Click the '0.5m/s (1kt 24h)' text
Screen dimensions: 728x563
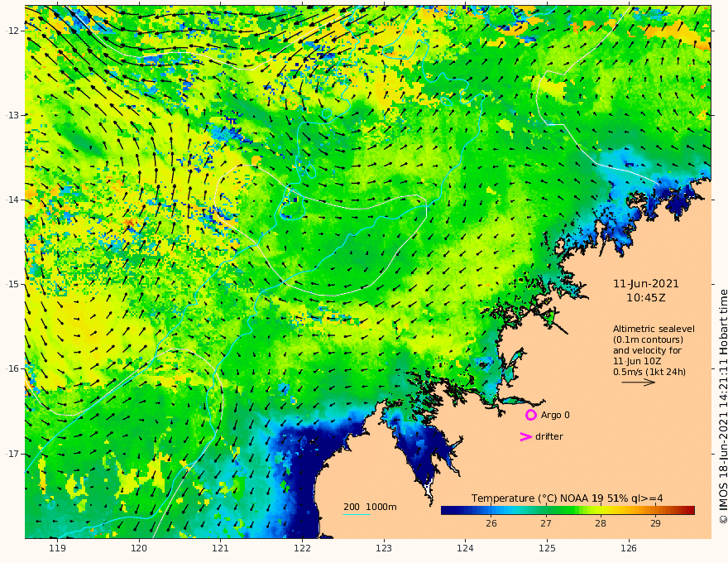(649, 372)
